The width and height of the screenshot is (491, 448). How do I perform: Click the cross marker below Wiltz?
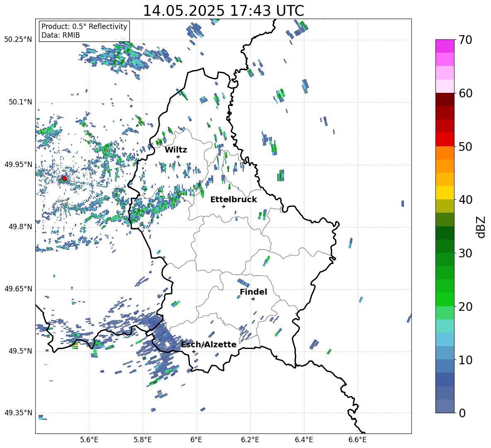(178, 157)
